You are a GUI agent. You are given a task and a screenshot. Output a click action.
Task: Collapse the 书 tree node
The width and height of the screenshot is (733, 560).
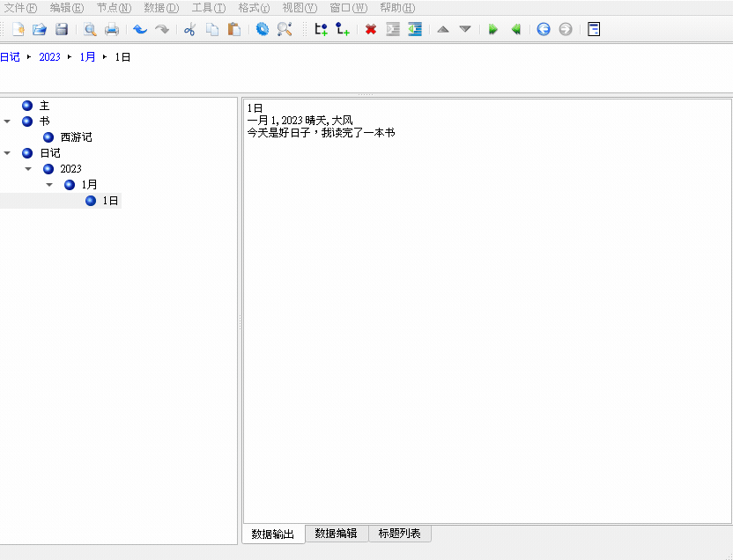7,122
